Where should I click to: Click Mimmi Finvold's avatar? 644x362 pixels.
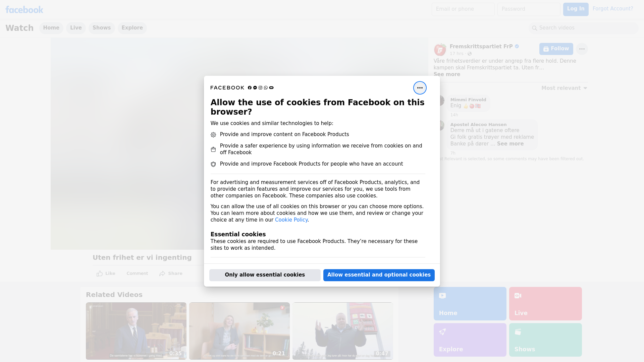(441, 100)
